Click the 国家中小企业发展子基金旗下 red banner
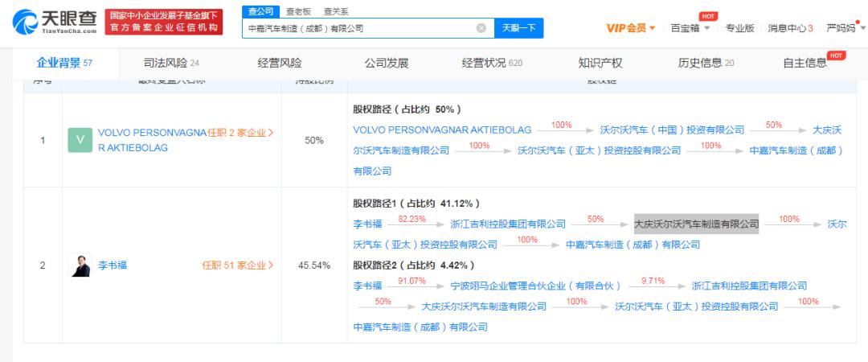The image size is (868, 362). [x=164, y=23]
